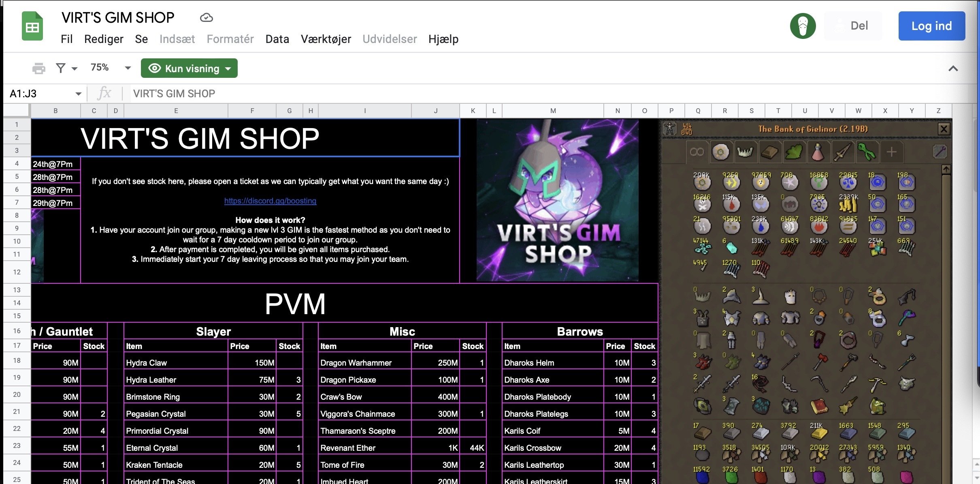Select the VIRT'S GIM SHOP title cell
980x484 pixels.
(245, 138)
